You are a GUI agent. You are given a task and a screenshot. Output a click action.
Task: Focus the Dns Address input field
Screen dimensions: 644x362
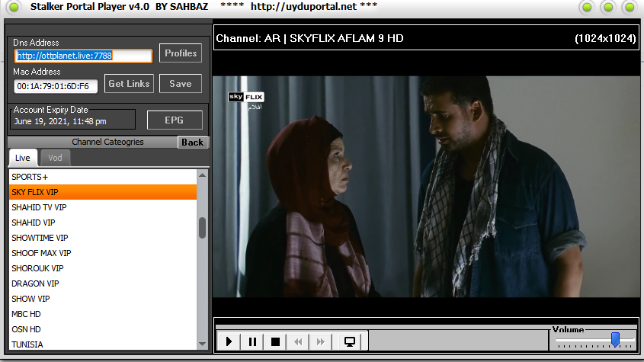(83, 56)
